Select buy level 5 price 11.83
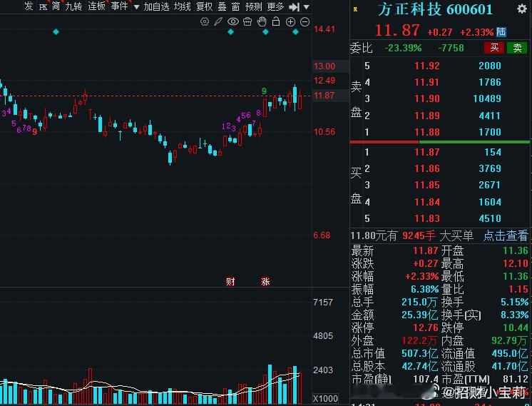Viewport: 532px width, 406px height. (427, 218)
